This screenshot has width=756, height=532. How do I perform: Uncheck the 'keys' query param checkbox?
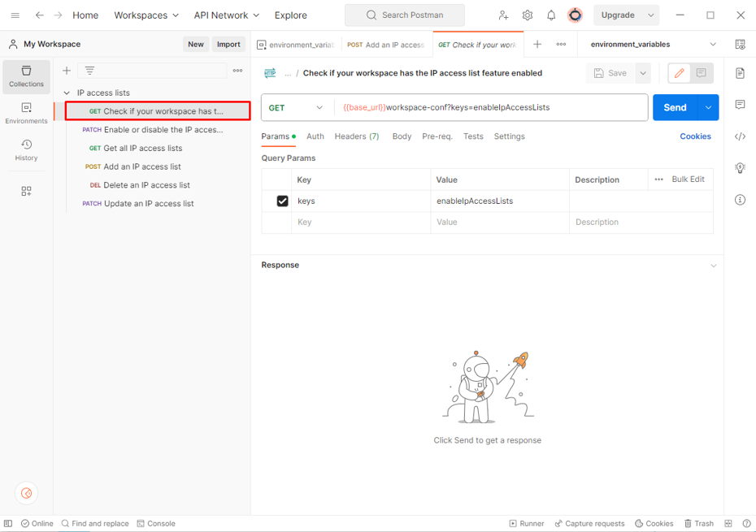tap(282, 201)
